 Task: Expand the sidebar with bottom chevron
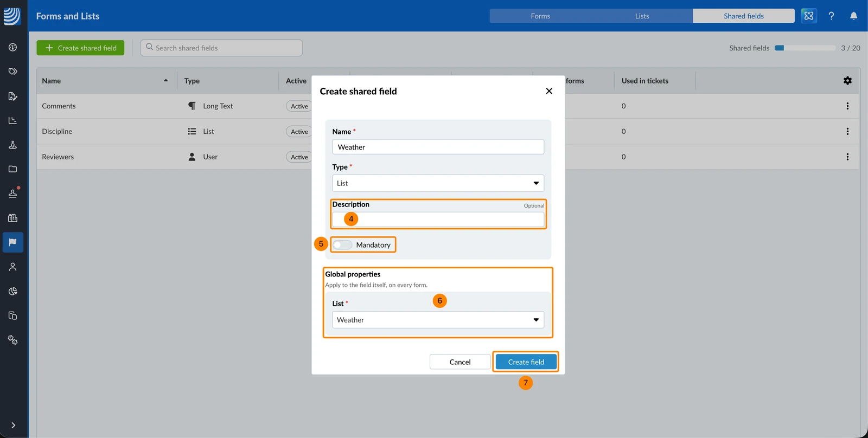(13, 426)
